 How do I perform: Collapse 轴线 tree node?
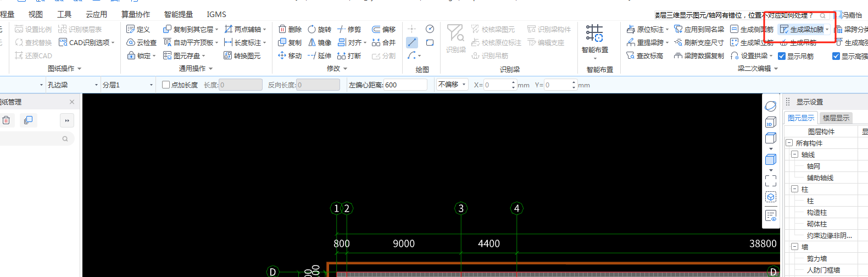(x=794, y=154)
